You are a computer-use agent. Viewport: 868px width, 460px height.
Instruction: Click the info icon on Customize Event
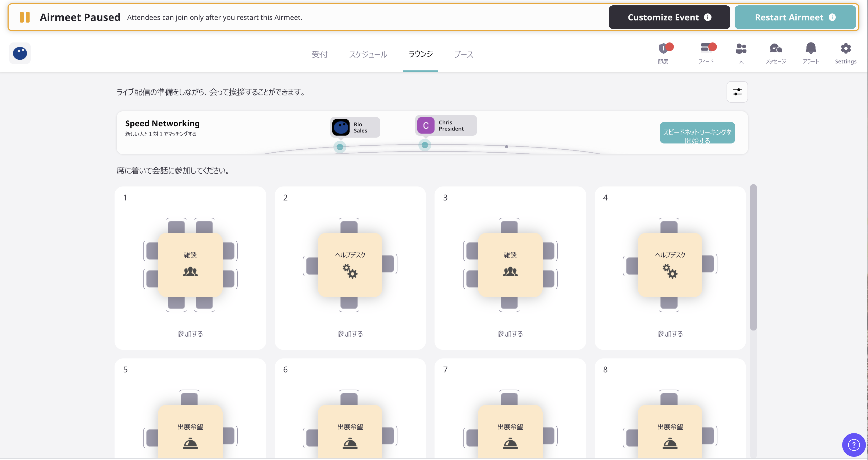708,17
